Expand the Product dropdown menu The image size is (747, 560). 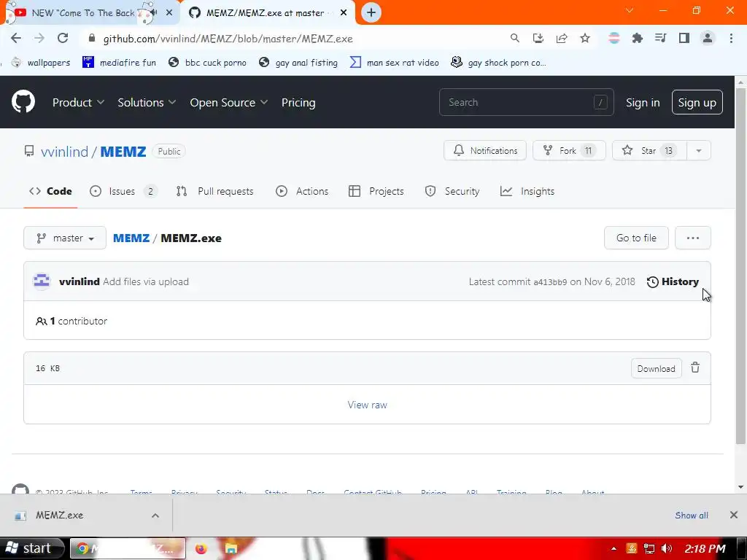coord(78,102)
